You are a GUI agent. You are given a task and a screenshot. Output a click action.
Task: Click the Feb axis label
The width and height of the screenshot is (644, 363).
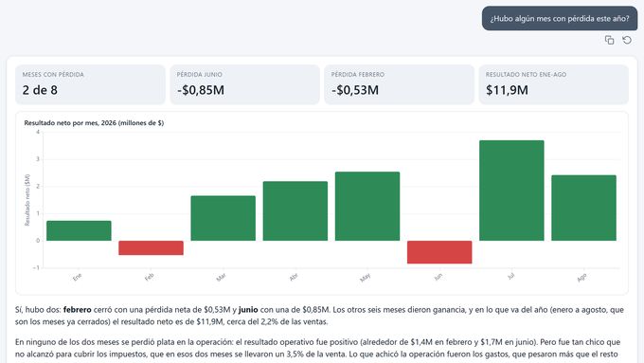(x=149, y=277)
